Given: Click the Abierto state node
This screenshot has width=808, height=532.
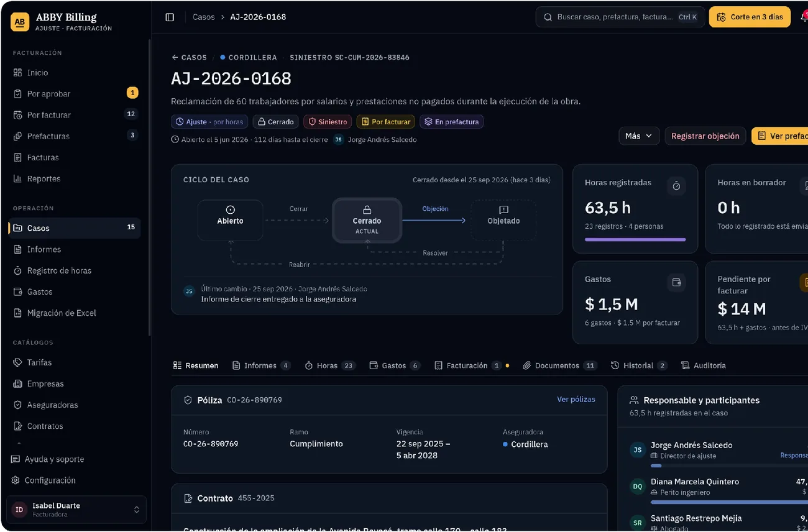Looking at the screenshot, I should click(x=230, y=220).
